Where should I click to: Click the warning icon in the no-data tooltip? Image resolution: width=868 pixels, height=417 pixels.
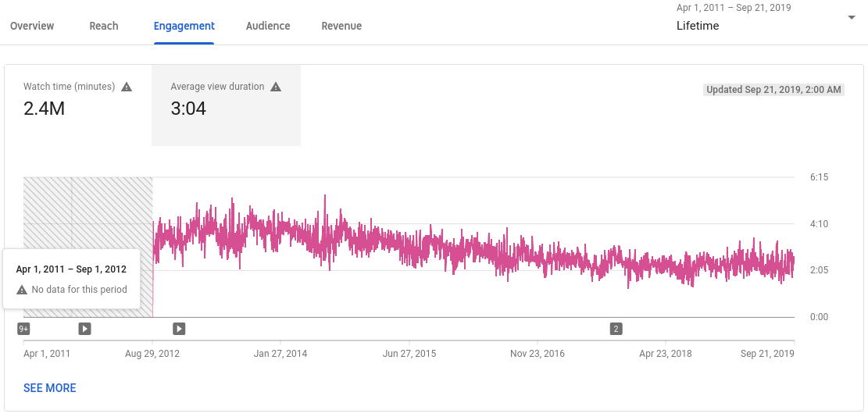22,290
